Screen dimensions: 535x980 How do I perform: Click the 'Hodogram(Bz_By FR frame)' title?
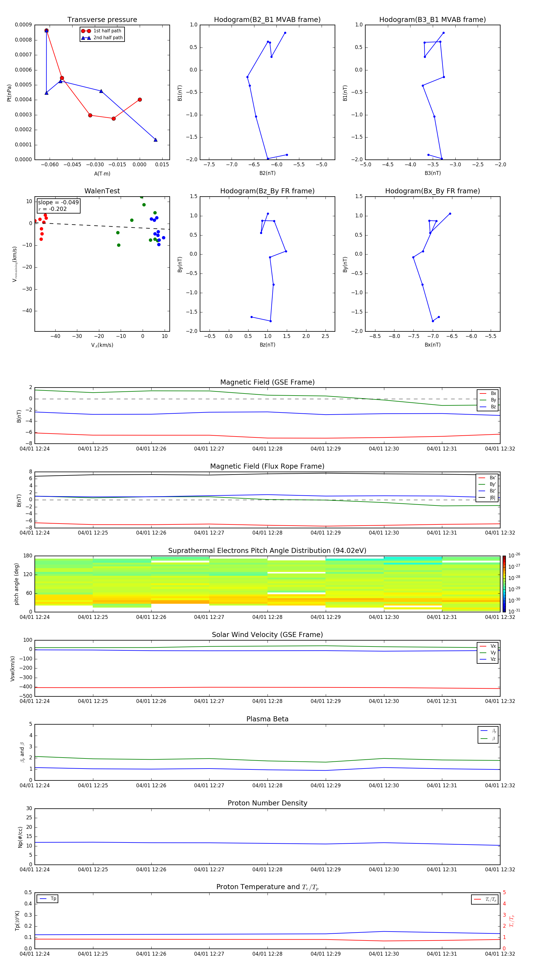coord(267,191)
